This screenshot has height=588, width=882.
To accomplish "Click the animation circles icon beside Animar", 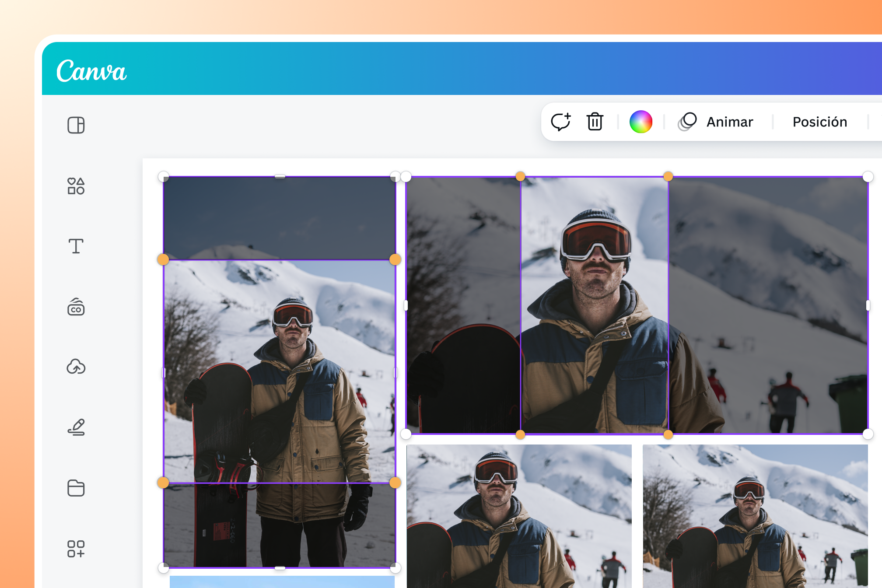I will pos(687,122).
